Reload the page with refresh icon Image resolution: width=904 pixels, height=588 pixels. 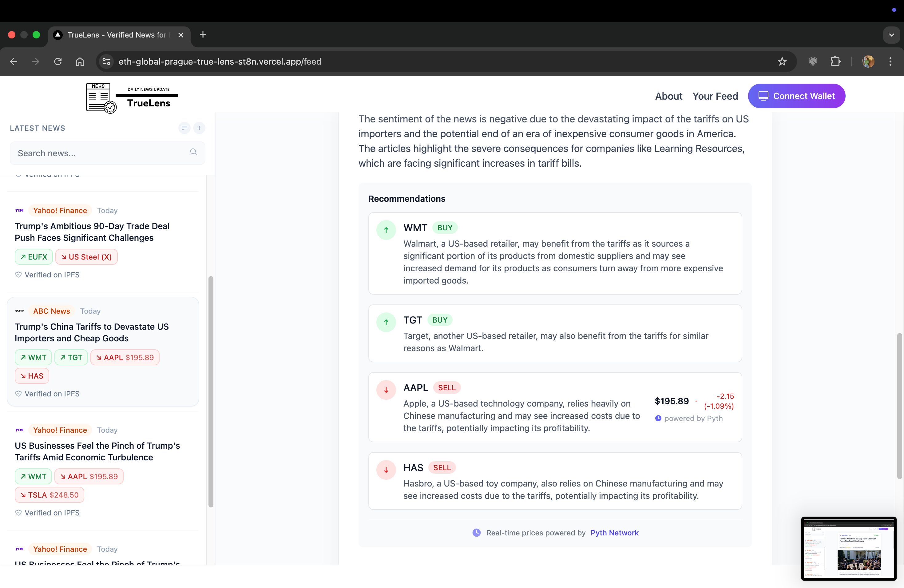pyautogui.click(x=58, y=62)
